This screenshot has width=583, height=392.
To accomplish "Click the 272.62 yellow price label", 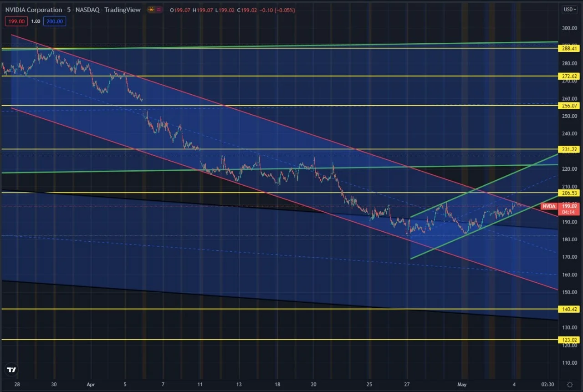I will [568, 76].
